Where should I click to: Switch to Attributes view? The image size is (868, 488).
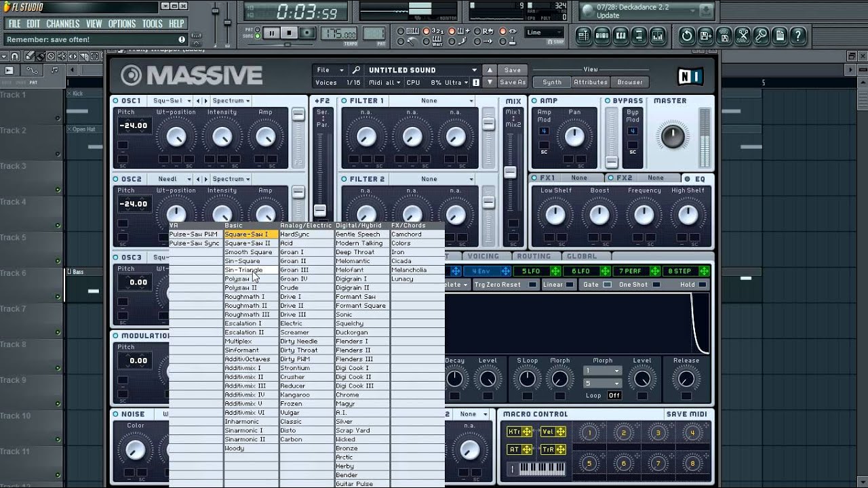tap(591, 82)
